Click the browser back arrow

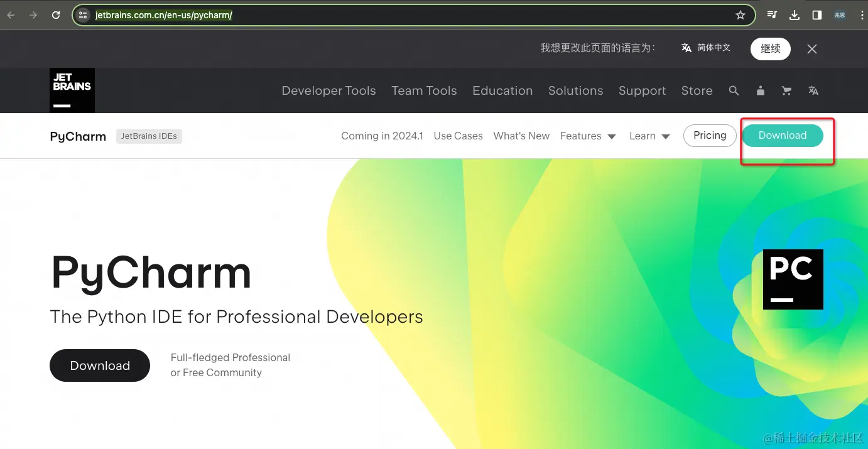point(11,15)
